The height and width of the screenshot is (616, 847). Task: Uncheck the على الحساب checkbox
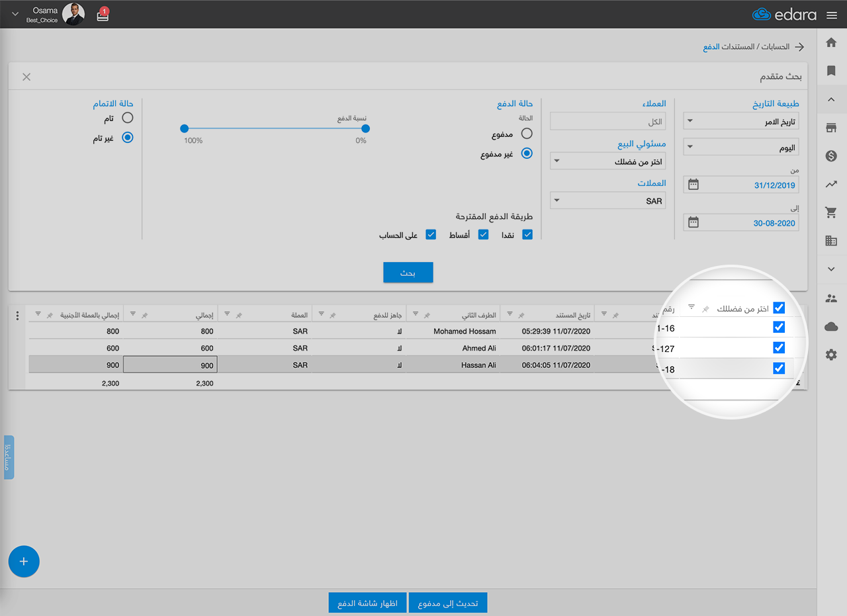(x=431, y=234)
